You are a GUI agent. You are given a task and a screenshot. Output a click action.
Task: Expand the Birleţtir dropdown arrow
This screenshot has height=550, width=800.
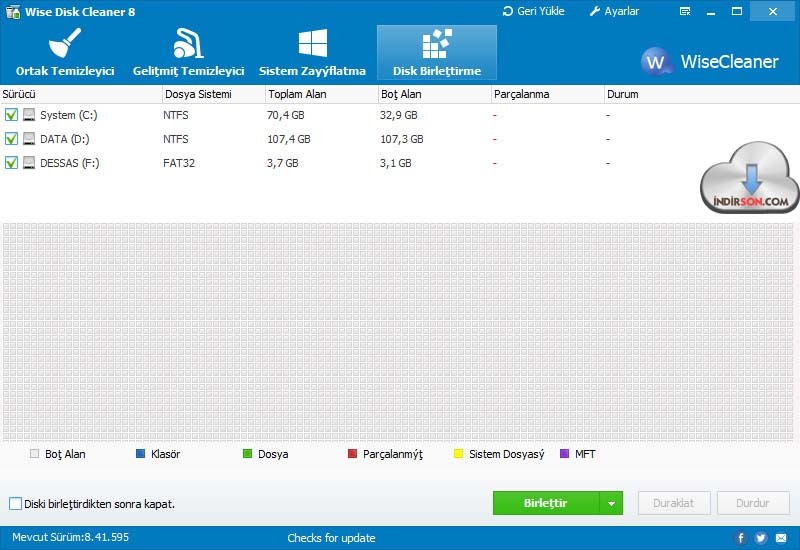611,503
